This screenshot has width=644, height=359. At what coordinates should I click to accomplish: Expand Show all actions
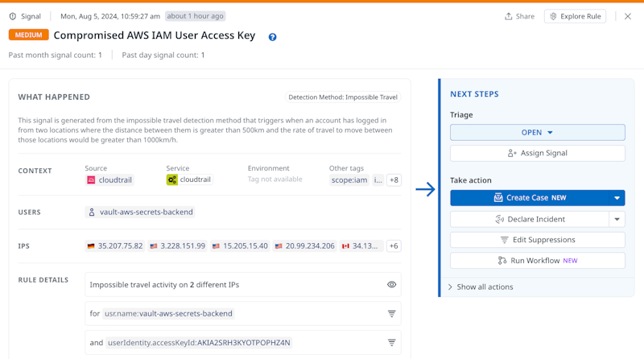click(x=485, y=287)
